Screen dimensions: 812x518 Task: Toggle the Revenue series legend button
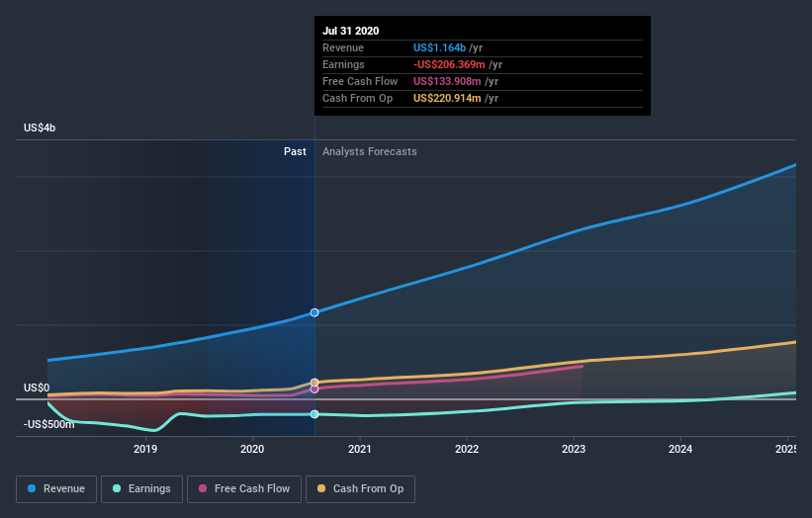(56, 489)
